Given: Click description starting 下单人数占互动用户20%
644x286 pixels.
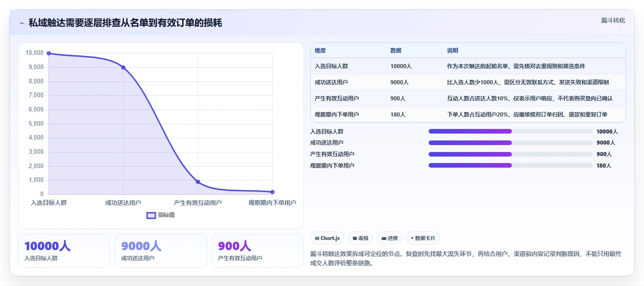Looking at the screenshot, I should click(527, 115).
